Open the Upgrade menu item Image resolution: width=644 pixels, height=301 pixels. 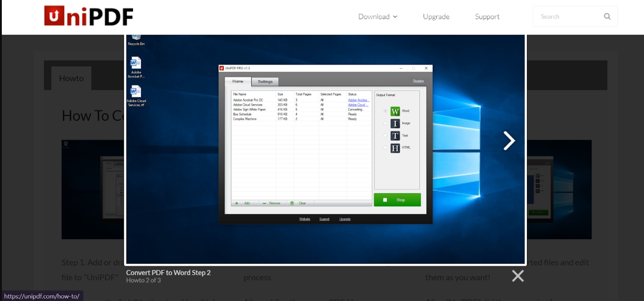coord(435,16)
